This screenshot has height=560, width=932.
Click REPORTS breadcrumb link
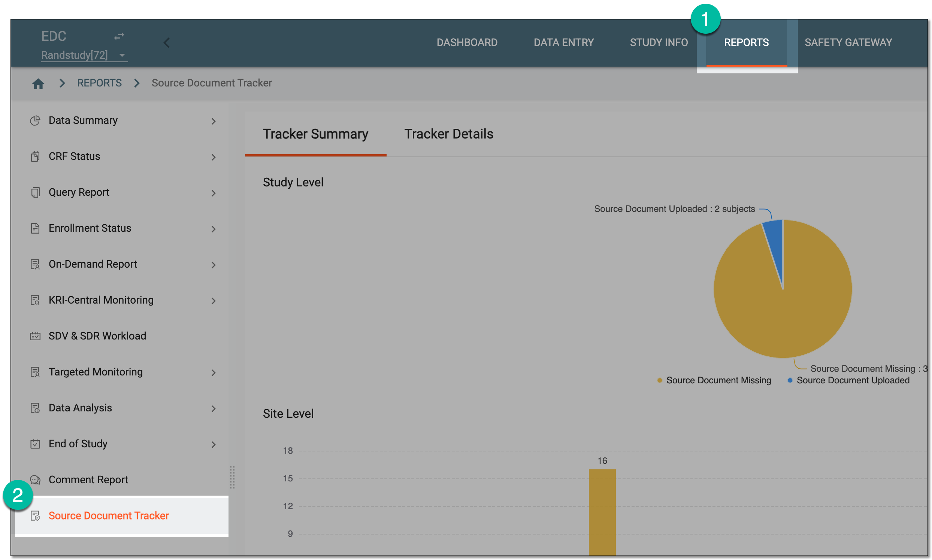tap(99, 83)
